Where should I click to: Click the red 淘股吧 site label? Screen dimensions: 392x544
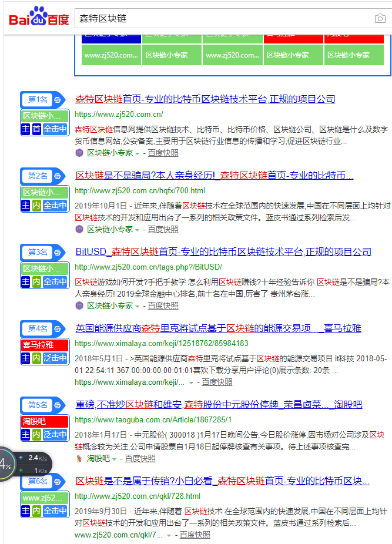coord(45,422)
